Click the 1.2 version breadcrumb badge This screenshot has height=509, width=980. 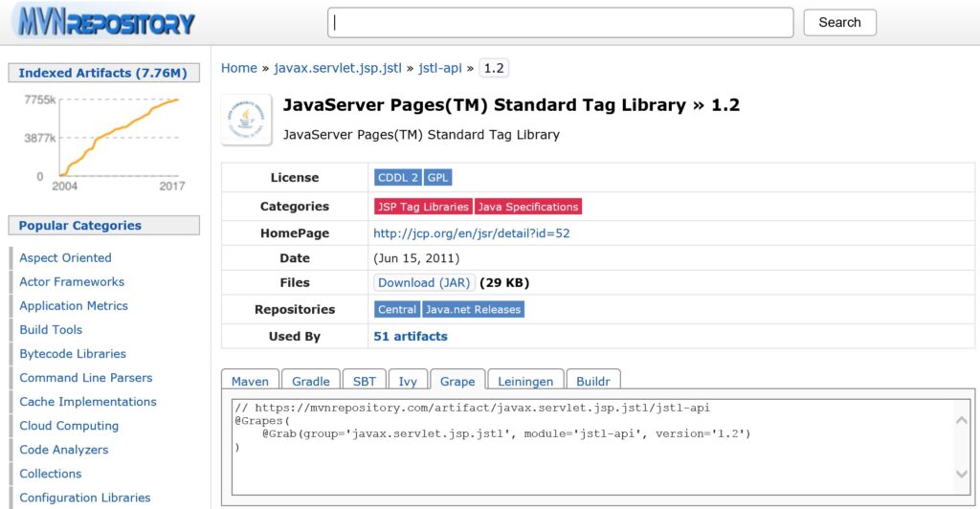pos(494,68)
